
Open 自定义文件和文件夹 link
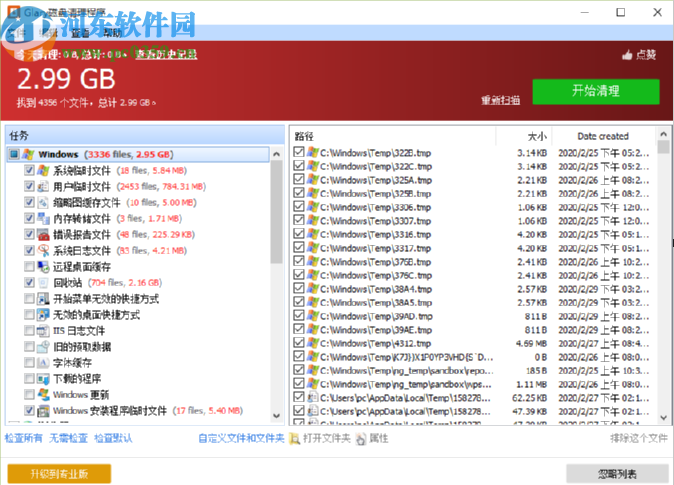click(241, 438)
